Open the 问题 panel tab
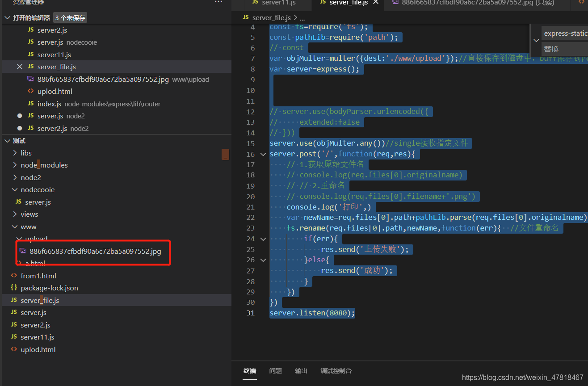 pos(276,371)
